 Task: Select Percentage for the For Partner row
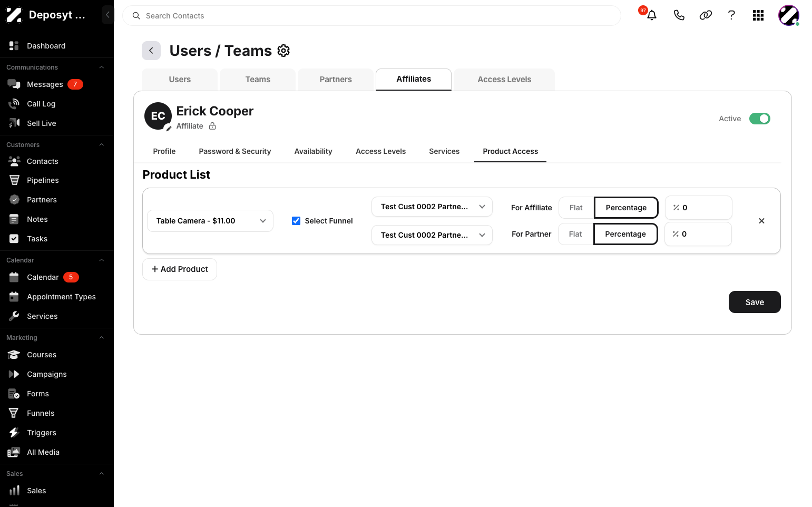click(x=625, y=234)
